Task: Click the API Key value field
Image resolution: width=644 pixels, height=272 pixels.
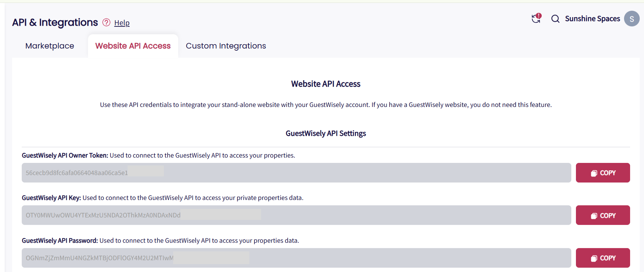Action: 296,215
